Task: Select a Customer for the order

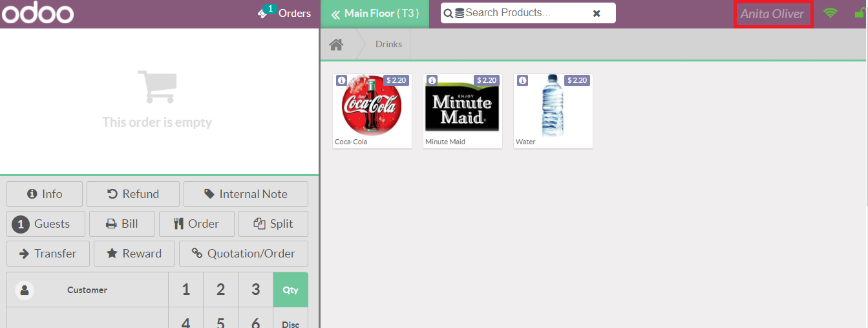Action: (87, 290)
